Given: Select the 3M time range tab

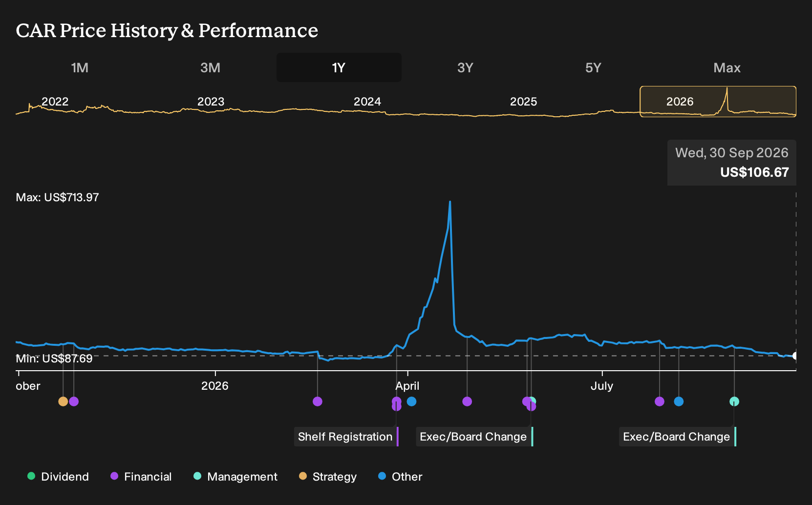Looking at the screenshot, I should (210, 67).
